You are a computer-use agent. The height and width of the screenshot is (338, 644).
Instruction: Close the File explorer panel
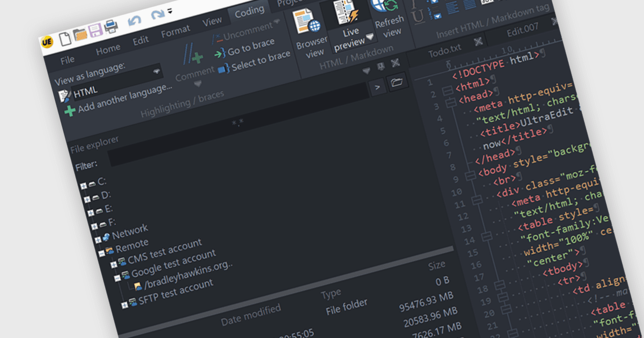396,63
